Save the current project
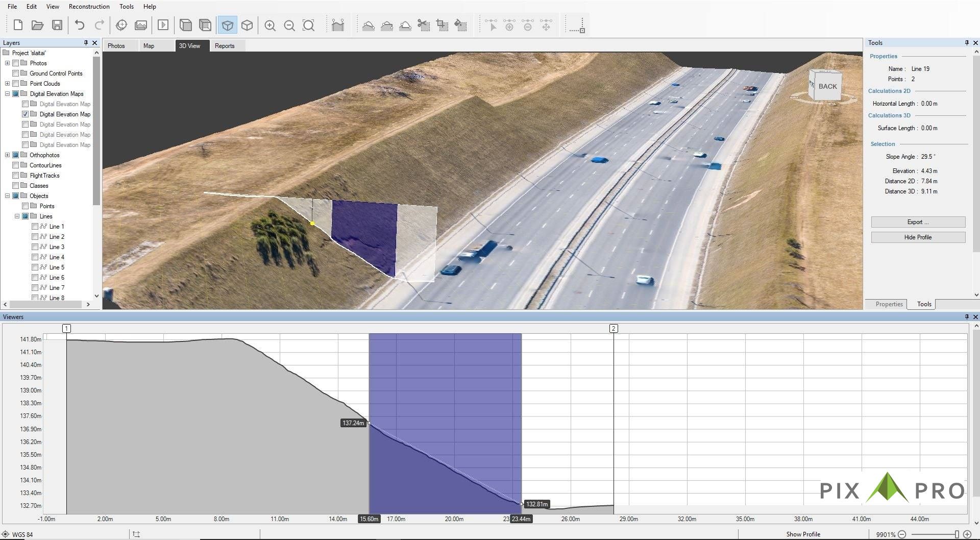 [58, 24]
